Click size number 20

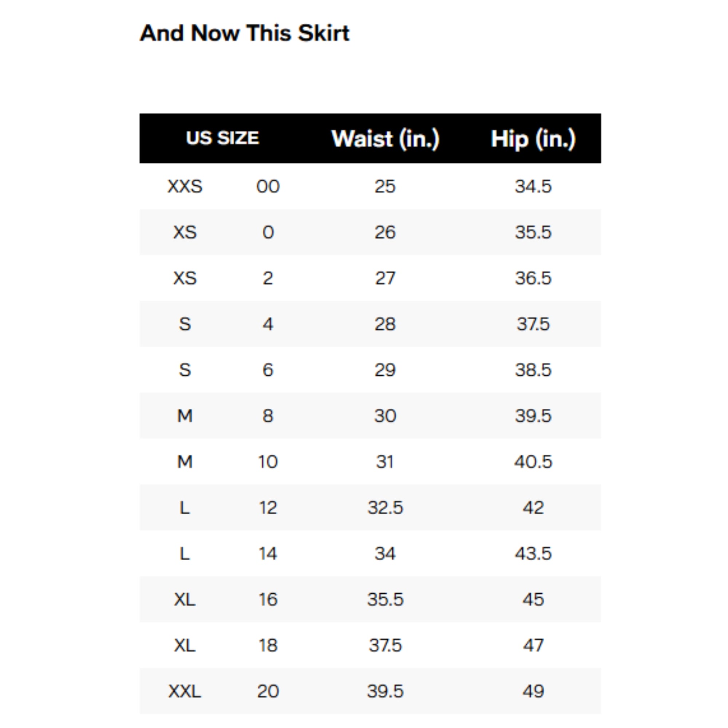pos(268,692)
